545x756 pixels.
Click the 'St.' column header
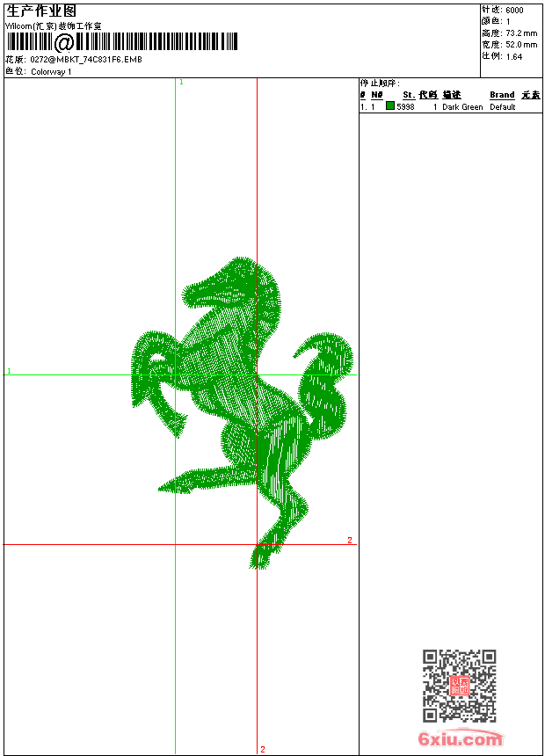click(409, 95)
